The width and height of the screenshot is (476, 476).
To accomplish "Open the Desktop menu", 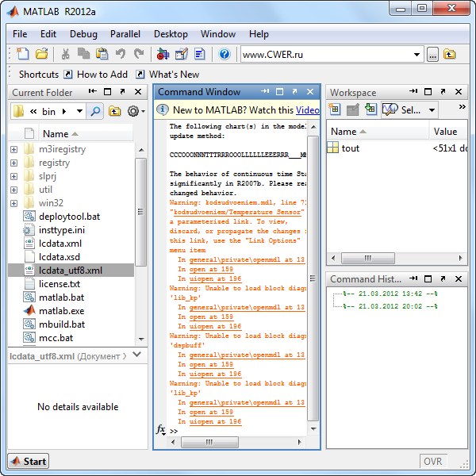I will click(x=171, y=34).
